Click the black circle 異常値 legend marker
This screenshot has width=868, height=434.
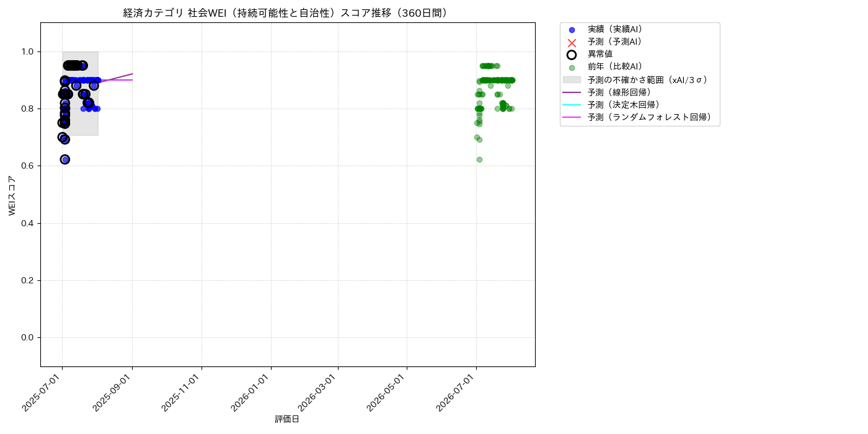(x=572, y=55)
